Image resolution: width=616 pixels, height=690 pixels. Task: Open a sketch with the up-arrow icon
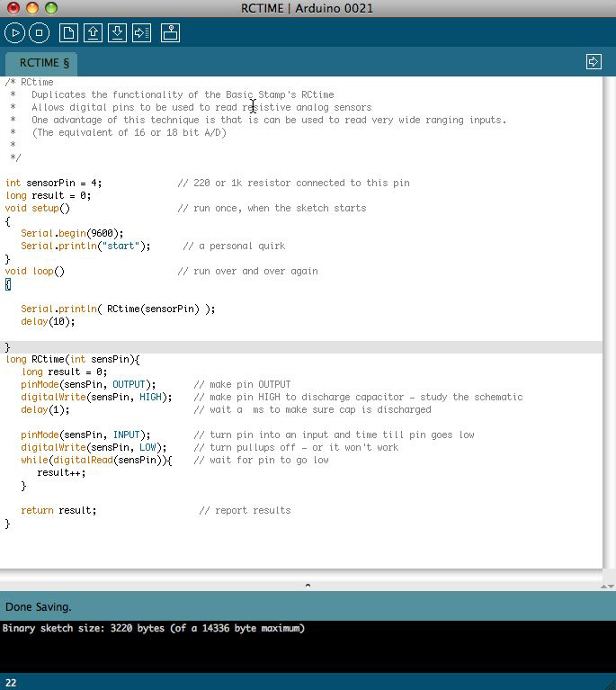point(93,33)
